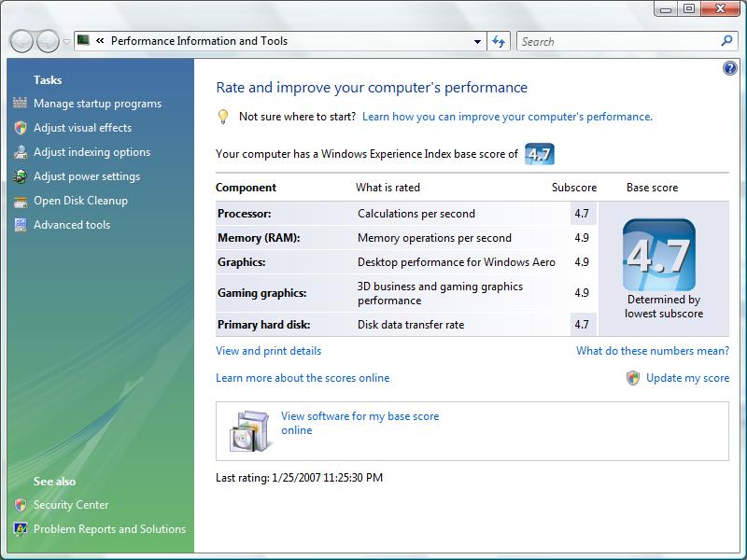Open the recent pages dropdown beside Forward

pyautogui.click(x=66, y=42)
